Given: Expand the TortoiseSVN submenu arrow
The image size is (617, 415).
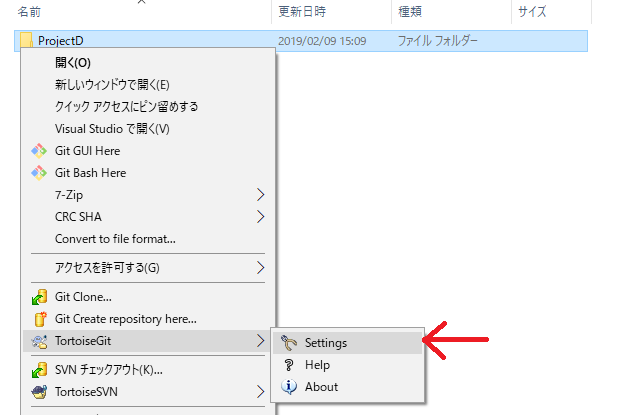Looking at the screenshot, I should tap(260, 392).
